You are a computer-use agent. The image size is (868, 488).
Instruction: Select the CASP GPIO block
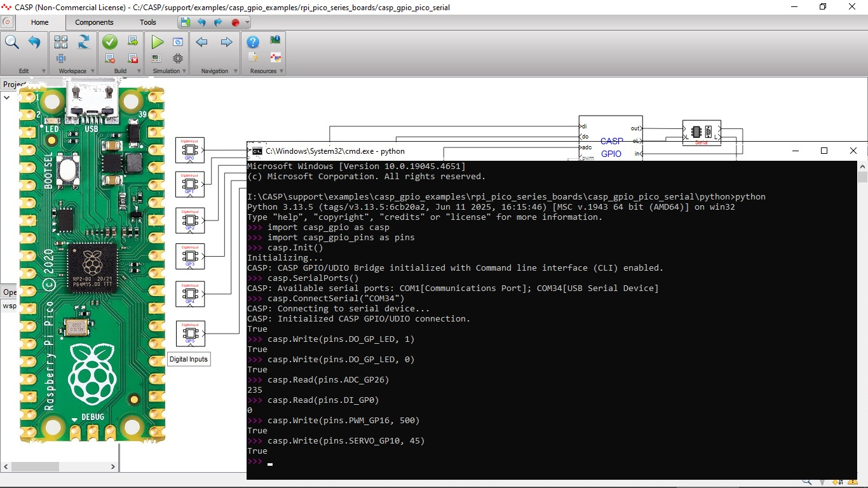point(611,138)
